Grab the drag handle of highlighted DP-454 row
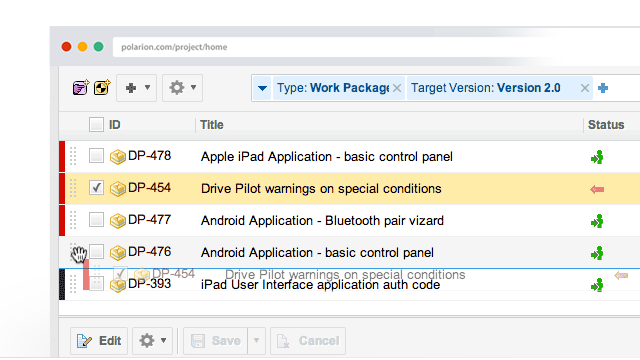 pos(73,188)
